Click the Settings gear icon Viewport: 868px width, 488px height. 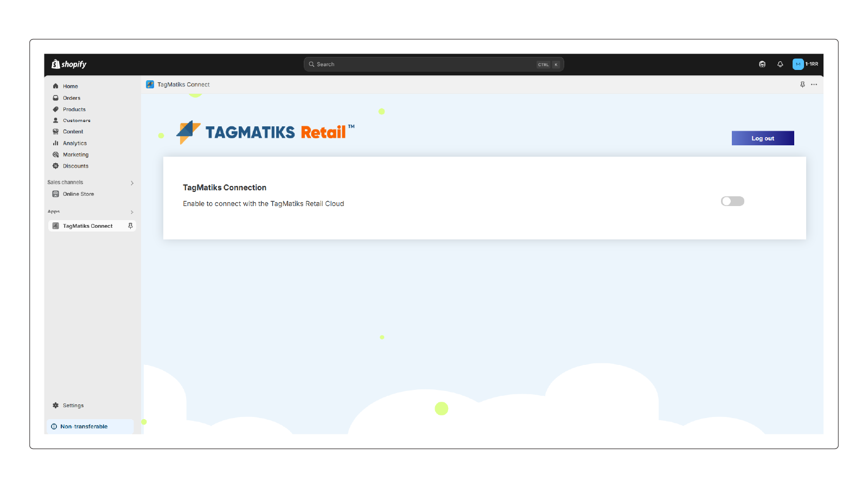pyautogui.click(x=55, y=406)
